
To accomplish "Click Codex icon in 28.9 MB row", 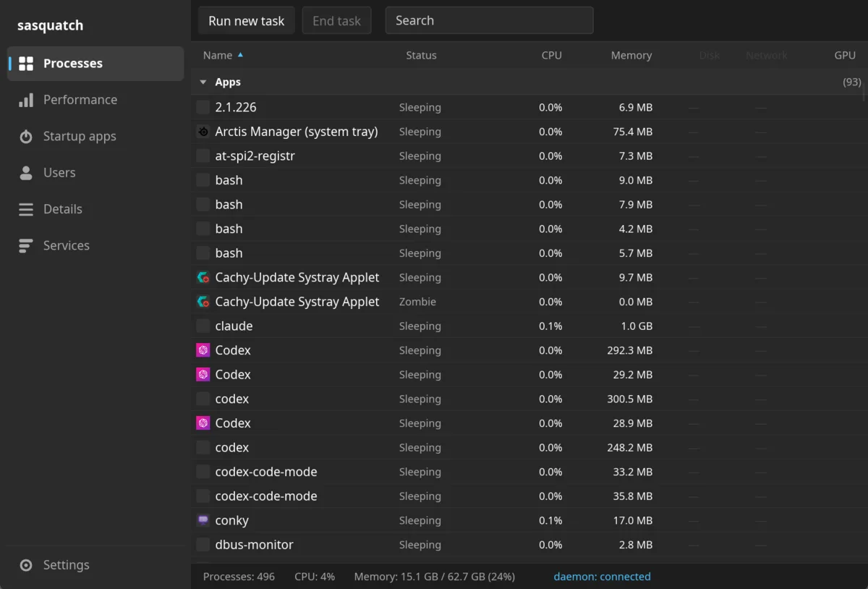I will (x=203, y=423).
